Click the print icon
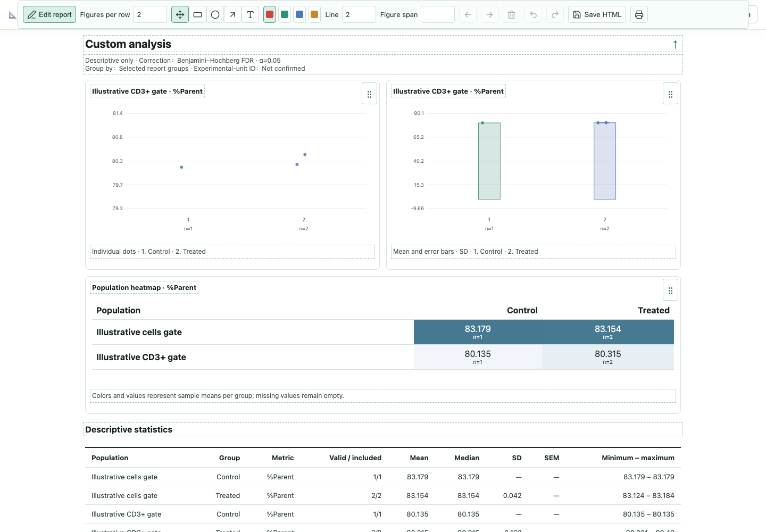Image resolution: width=766 pixels, height=532 pixels. (639, 14)
